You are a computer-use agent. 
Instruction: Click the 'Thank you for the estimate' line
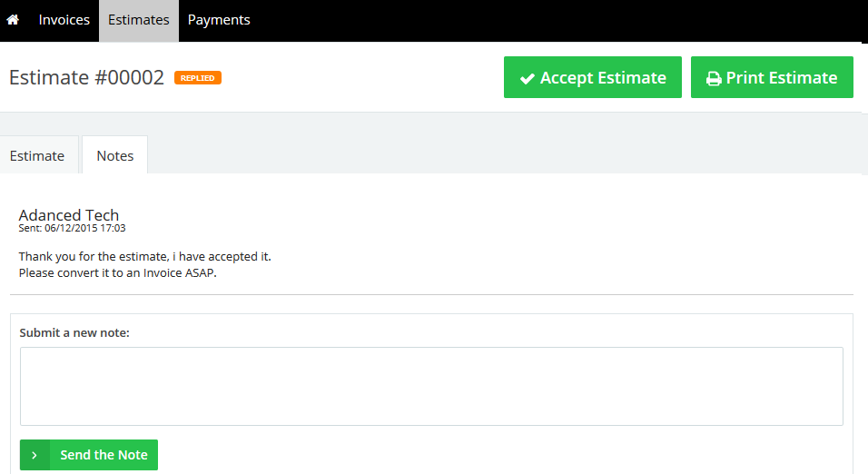pyautogui.click(x=145, y=257)
